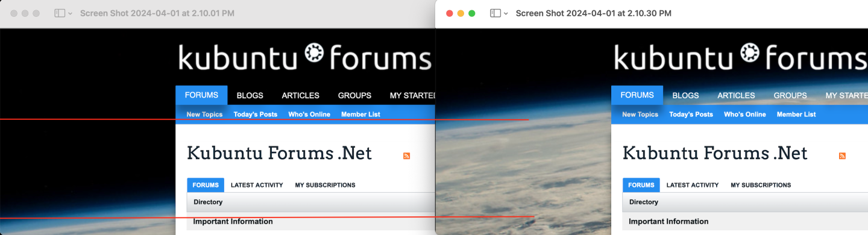This screenshot has height=235, width=868.
Task: Click kubuntu forums logo in 2.10.30 PM window
Action: 741,57
